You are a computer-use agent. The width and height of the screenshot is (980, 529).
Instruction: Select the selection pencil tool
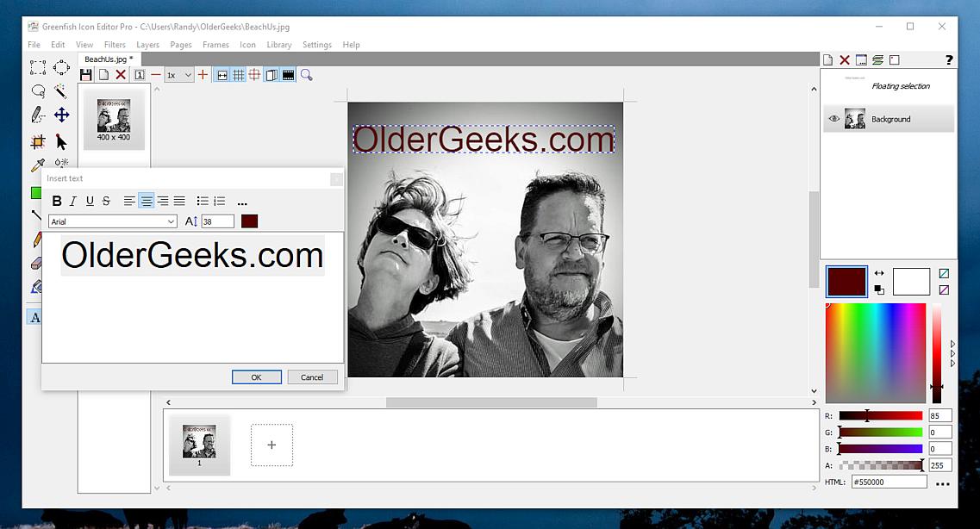coord(38,115)
